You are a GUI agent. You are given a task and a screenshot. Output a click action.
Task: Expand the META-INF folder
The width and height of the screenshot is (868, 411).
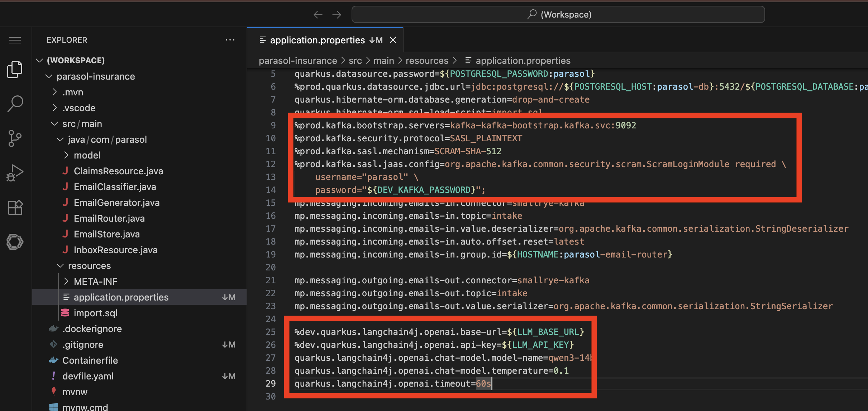coord(66,281)
